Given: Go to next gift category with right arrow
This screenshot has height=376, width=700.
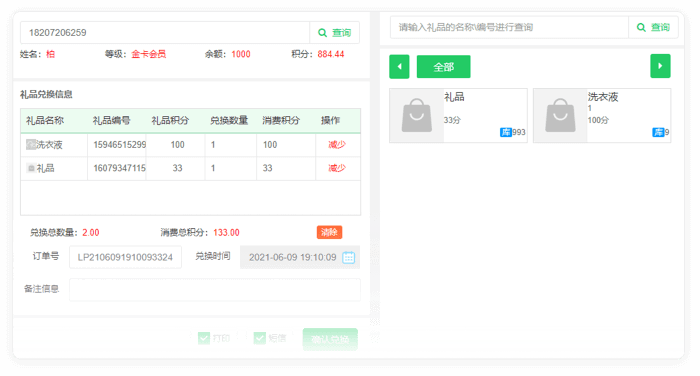Looking at the screenshot, I should click(660, 66).
